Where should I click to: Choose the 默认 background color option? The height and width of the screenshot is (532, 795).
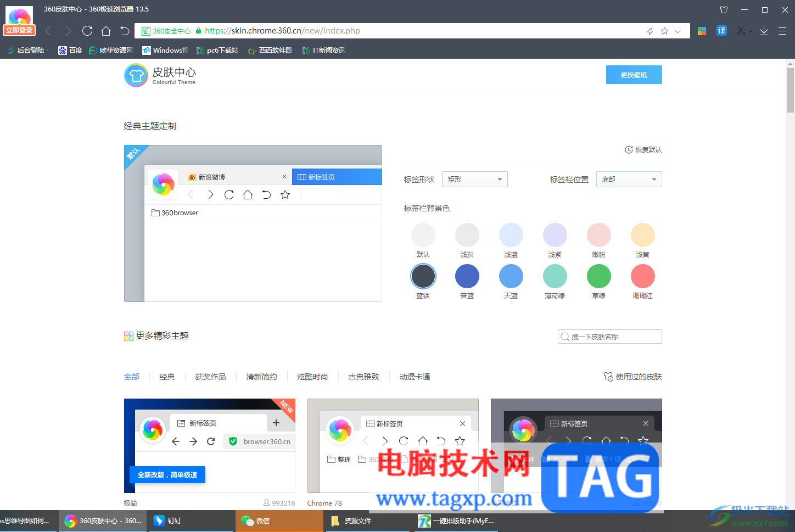(423, 235)
